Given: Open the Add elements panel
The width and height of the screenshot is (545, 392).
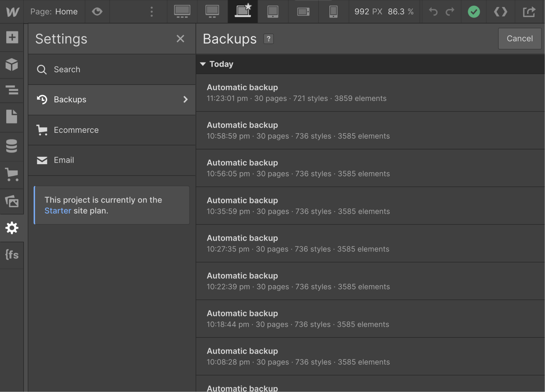Looking at the screenshot, I should pyautogui.click(x=12, y=37).
